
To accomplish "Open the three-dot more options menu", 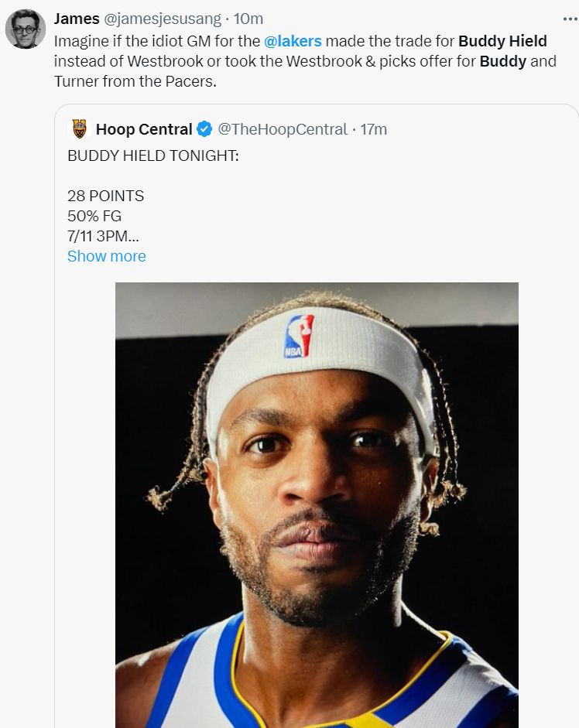I will (570, 19).
